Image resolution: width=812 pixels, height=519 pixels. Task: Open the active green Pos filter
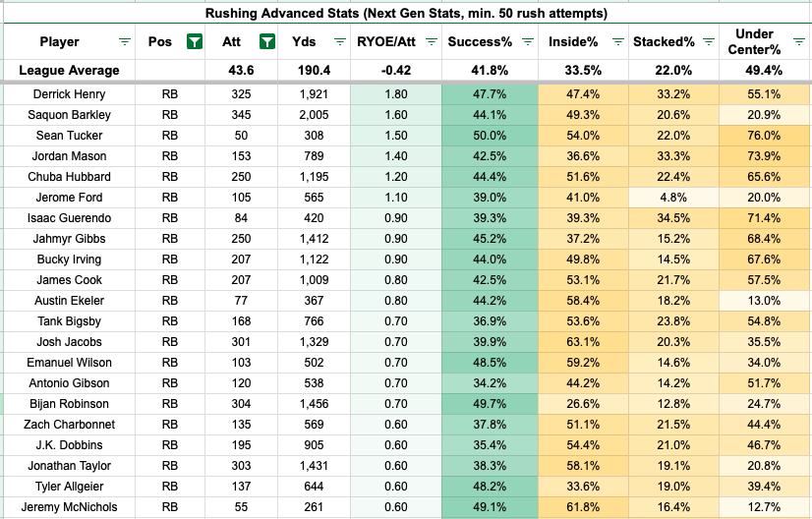[195, 42]
